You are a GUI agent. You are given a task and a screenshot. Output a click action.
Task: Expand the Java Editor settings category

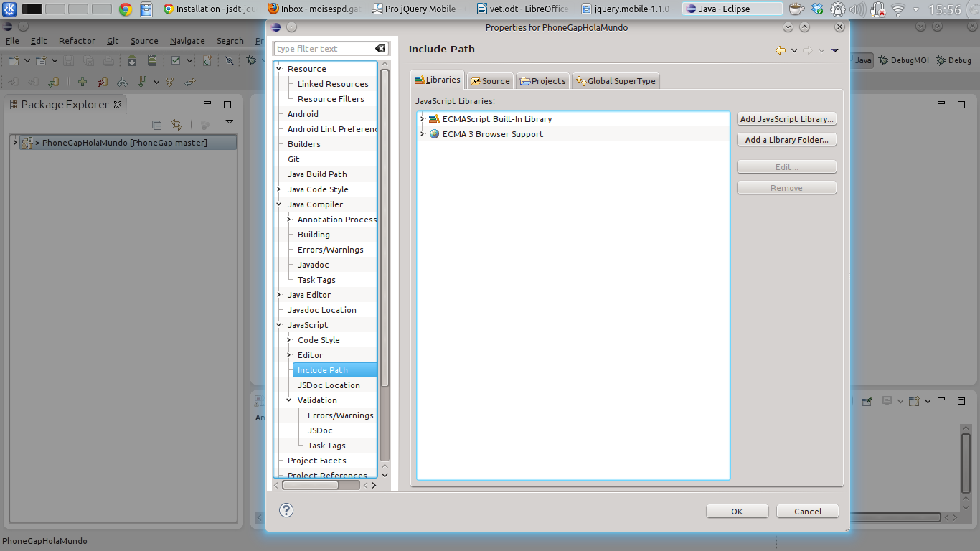click(280, 294)
